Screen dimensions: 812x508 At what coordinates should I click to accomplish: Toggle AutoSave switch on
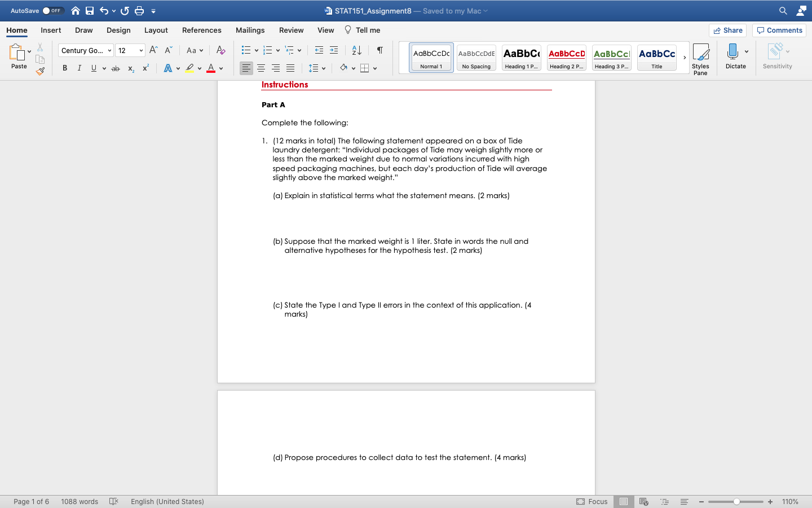point(53,11)
